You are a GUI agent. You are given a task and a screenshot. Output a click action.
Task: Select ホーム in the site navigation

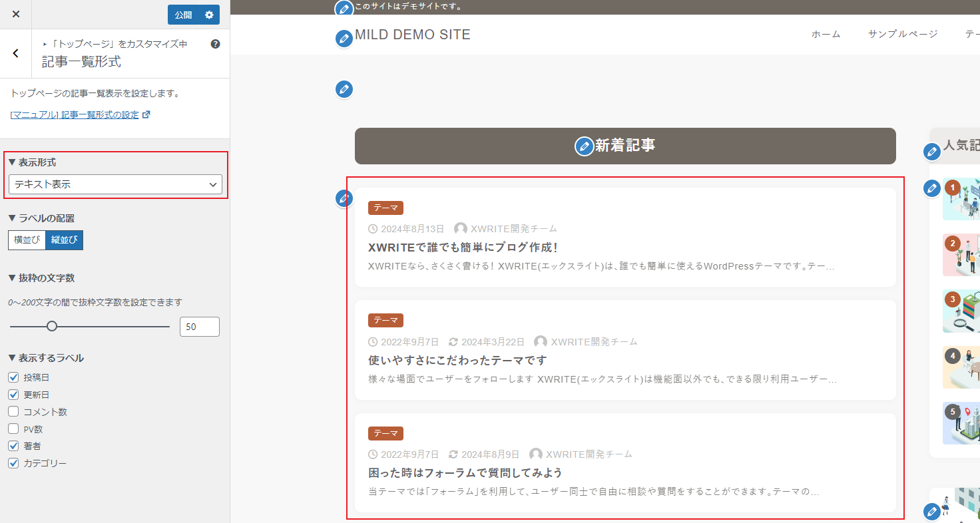click(826, 34)
